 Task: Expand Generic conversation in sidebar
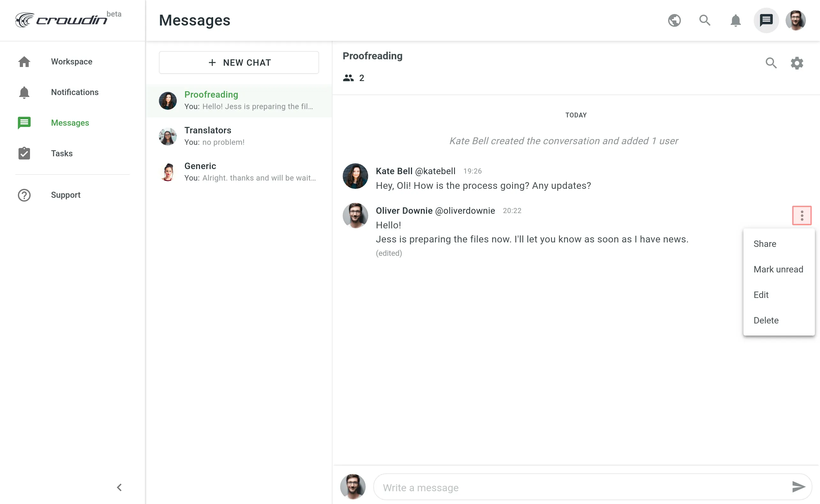(x=238, y=171)
